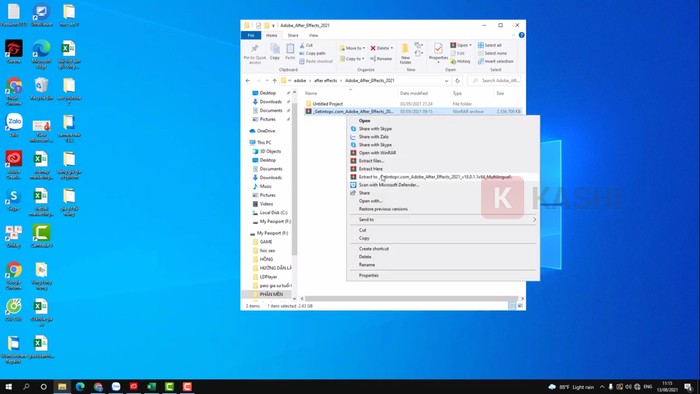Choose Scan with Microsoft Defender...

443,185
